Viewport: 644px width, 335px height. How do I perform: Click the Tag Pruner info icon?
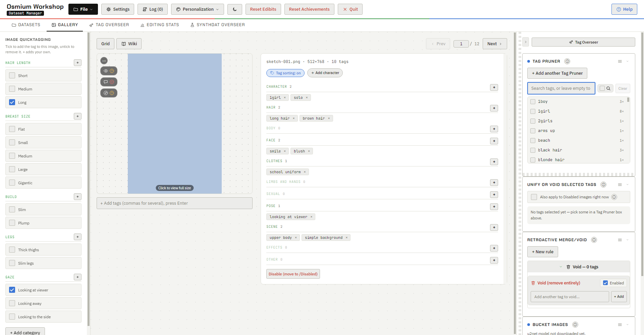tap(567, 61)
